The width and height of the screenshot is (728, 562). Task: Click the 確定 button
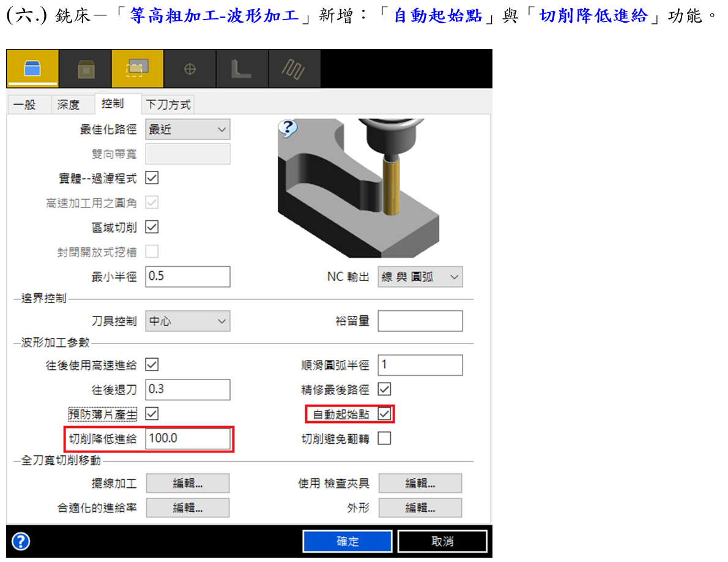click(347, 541)
